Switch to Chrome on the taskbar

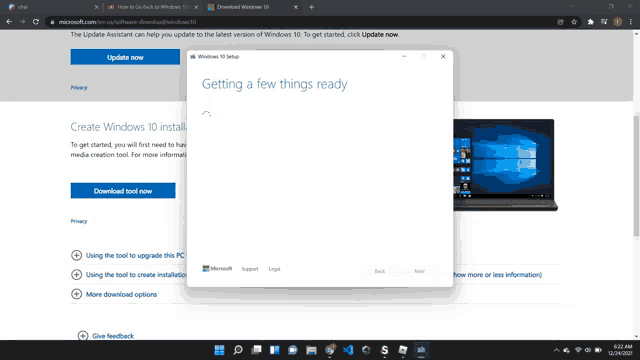click(x=330, y=350)
